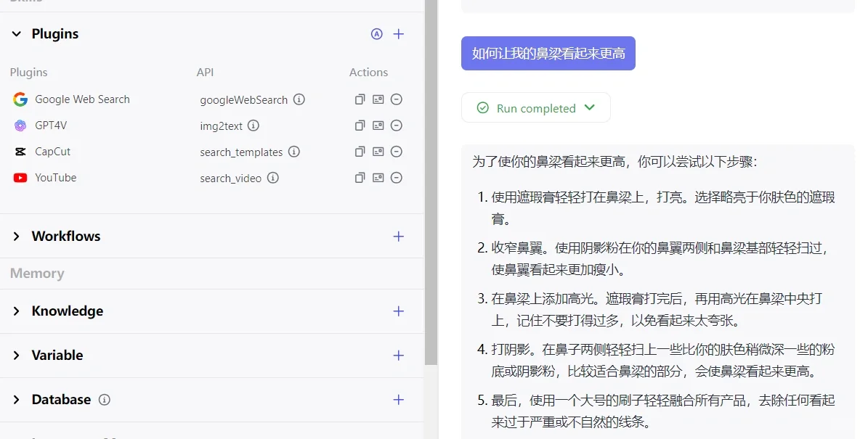This screenshot has width=868, height=439.
Task: Remove the YouTube plugin
Action: [397, 178]
